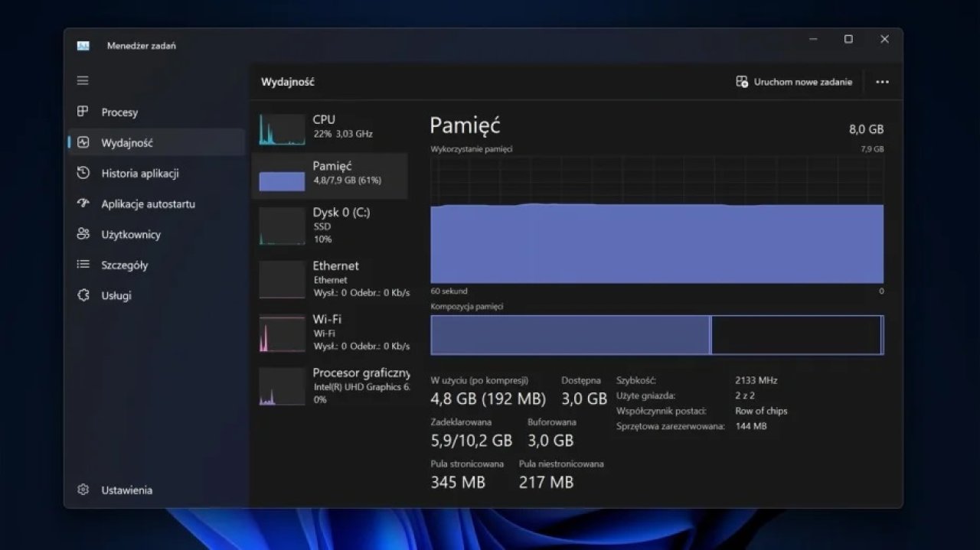This screenshot has width=980, height=550.
Task: Select the Aplikacje autostartu gauge icon
Action: tap(83, 203)
